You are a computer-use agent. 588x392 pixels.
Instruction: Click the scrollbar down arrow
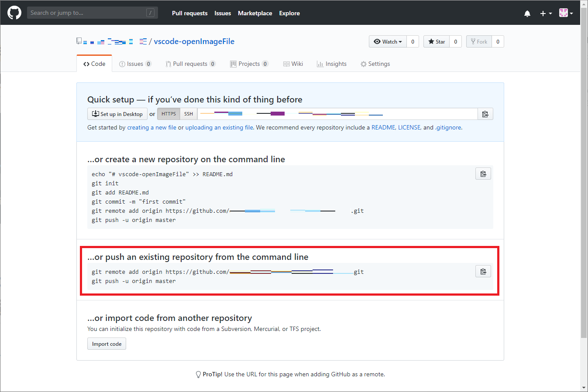[x=584, y=388]
